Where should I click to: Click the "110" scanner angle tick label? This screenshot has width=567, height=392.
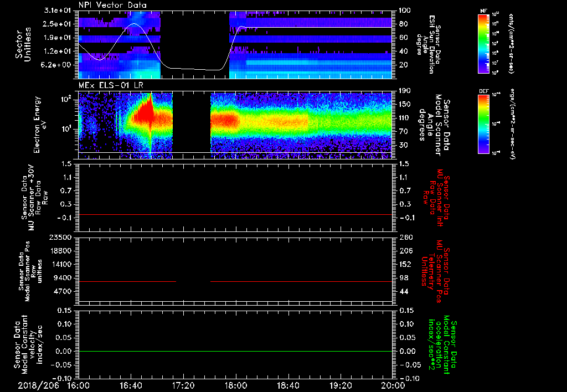(405, 118)
